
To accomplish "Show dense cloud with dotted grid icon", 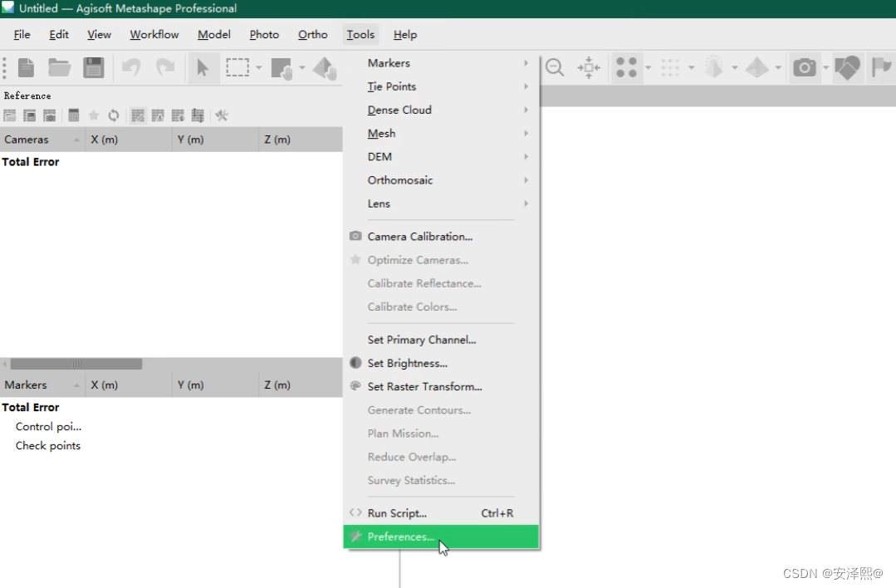I will (x=669, y=67).
